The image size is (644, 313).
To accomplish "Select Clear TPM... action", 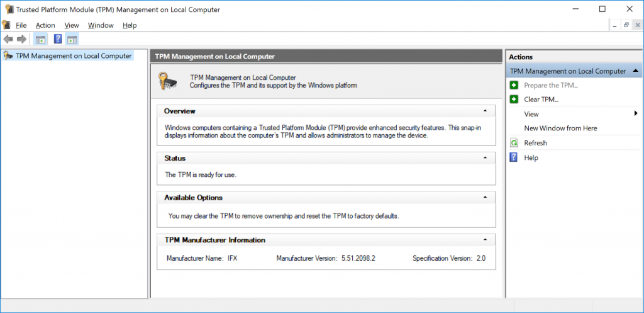I will [x=541, y=100].
